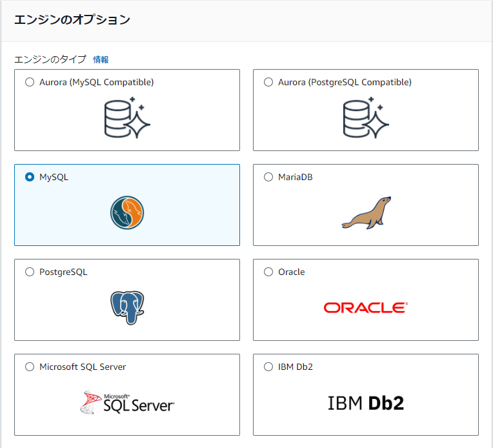Select the Aurora (PostgreSQL Compatible) radio button
Screen dimensions: 493x448
tap(268, 82)
